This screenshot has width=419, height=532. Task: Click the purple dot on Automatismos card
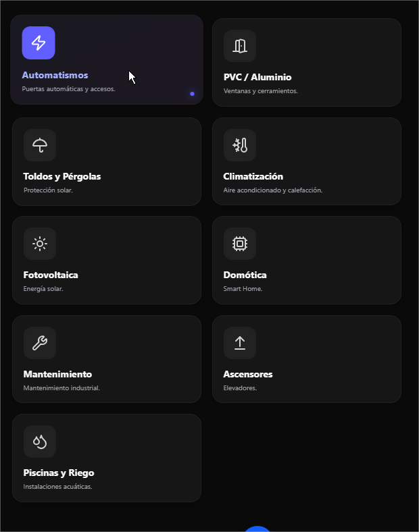192,94
